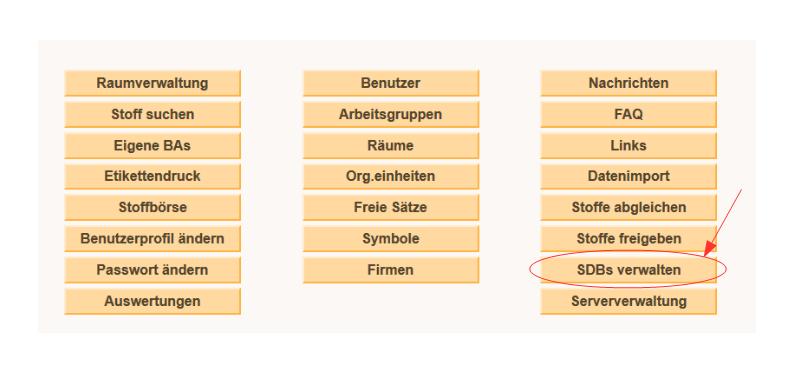Open the Räume button
This screenshot has width=794, height=378.
click(391, 145)
